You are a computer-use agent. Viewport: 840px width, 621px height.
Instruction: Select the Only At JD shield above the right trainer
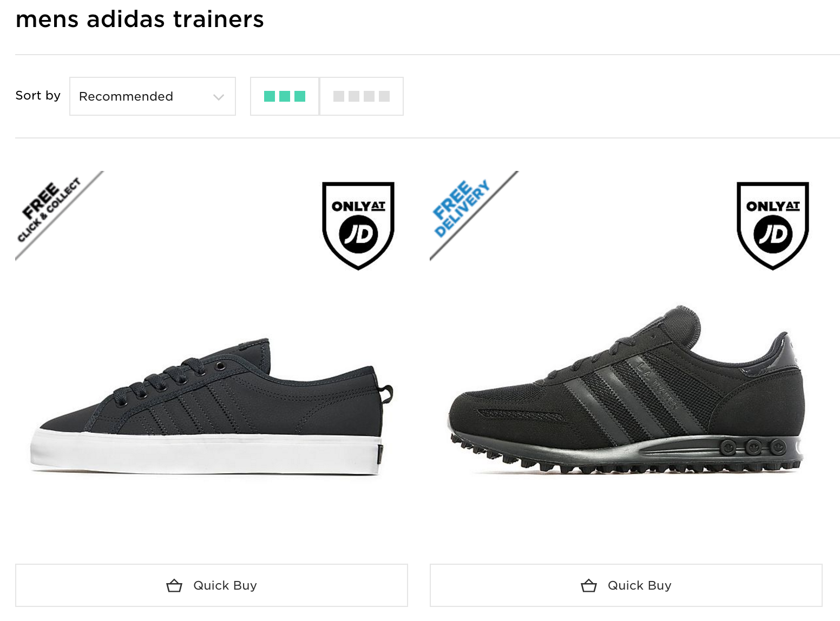point(773,224)
